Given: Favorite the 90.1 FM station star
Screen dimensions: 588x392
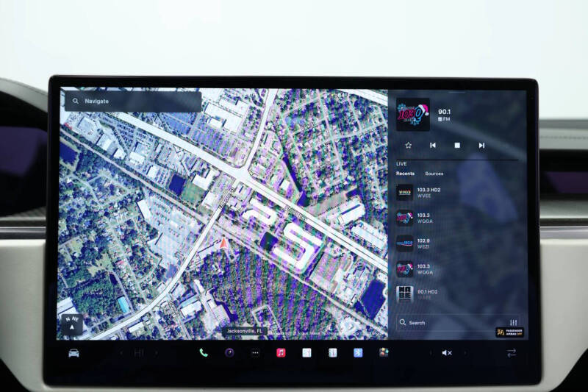Looking at the screenshot, I should coord(409,146).
